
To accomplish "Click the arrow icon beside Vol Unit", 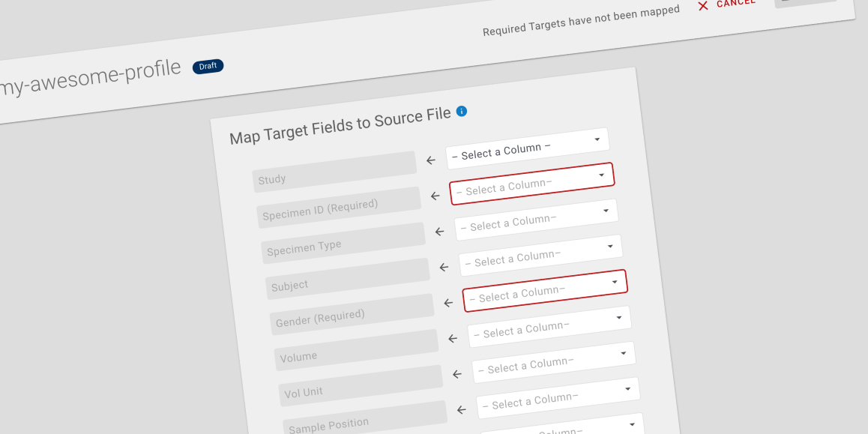I will [x=457, y=374].
